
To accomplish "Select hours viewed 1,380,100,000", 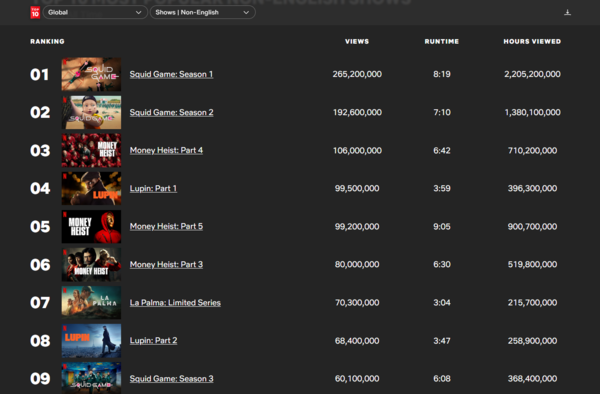I will 532,112.
